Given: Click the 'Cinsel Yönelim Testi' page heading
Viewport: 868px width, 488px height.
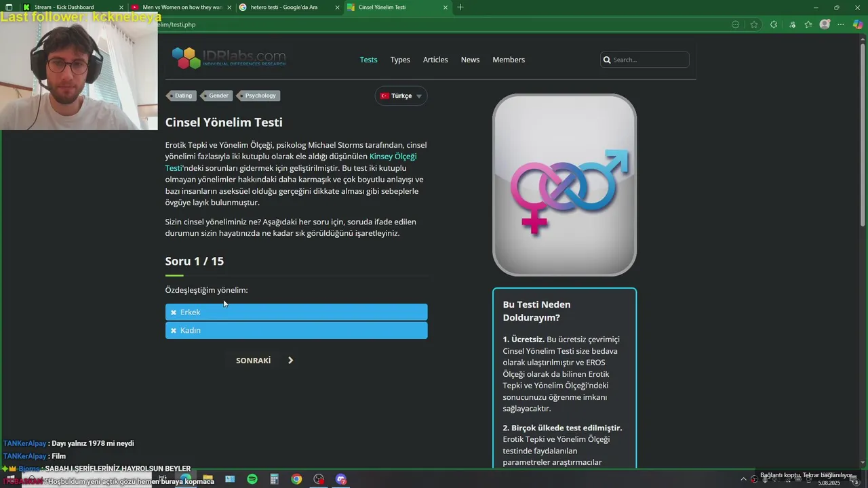Looking at the screenshot, I should coord(224,123).
